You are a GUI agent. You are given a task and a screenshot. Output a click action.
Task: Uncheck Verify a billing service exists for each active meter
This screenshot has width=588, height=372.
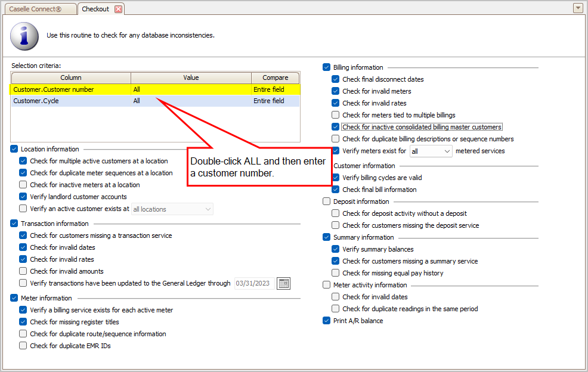[23, 310]
